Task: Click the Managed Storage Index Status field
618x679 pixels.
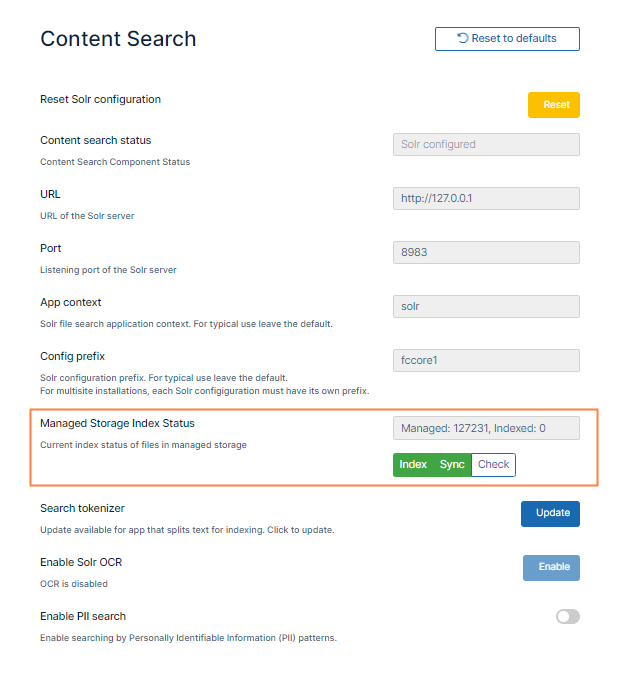Action: click(x=486, y=428)
